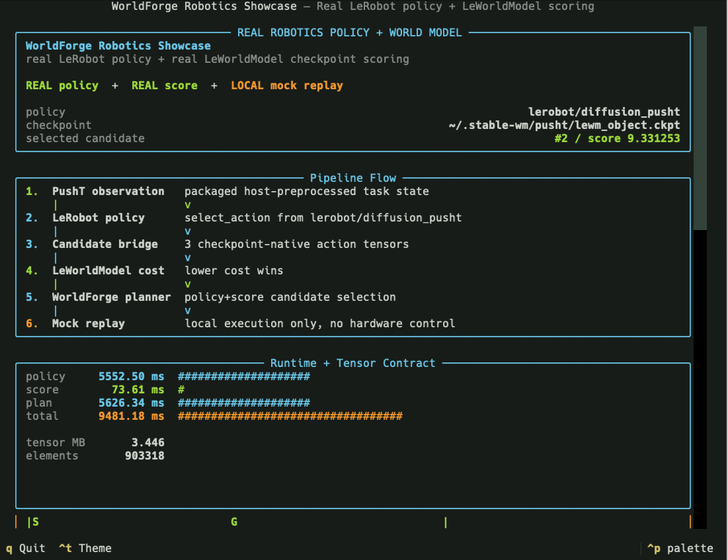The height and width of the screenshot is (560, 728).
Task: Click the blue policy runtime hash bar
Action: pyautogui.click(x=244, y=377)
